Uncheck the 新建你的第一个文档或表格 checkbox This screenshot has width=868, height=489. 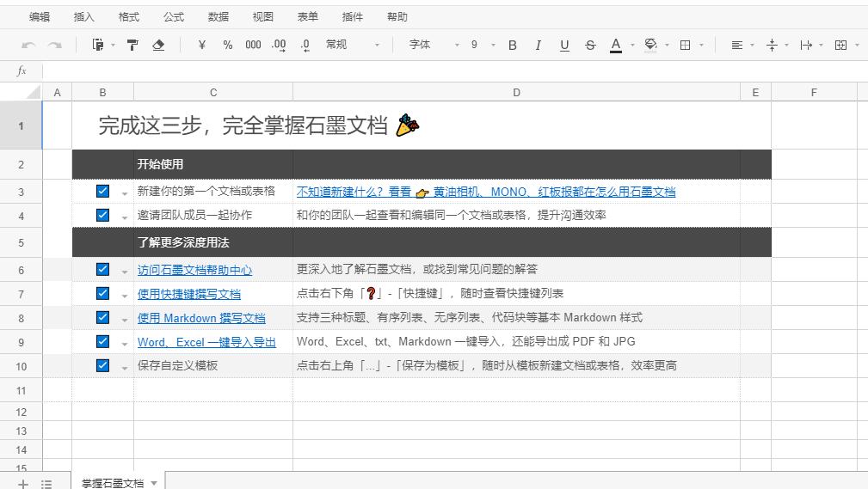[x=102, y=192]
